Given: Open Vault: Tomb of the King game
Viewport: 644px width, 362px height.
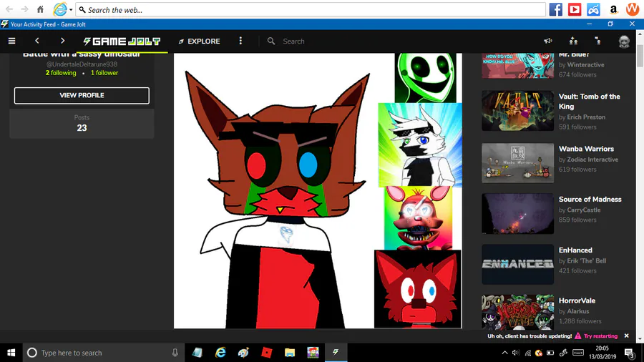Looking at the screenshot, I should point(590,102).
